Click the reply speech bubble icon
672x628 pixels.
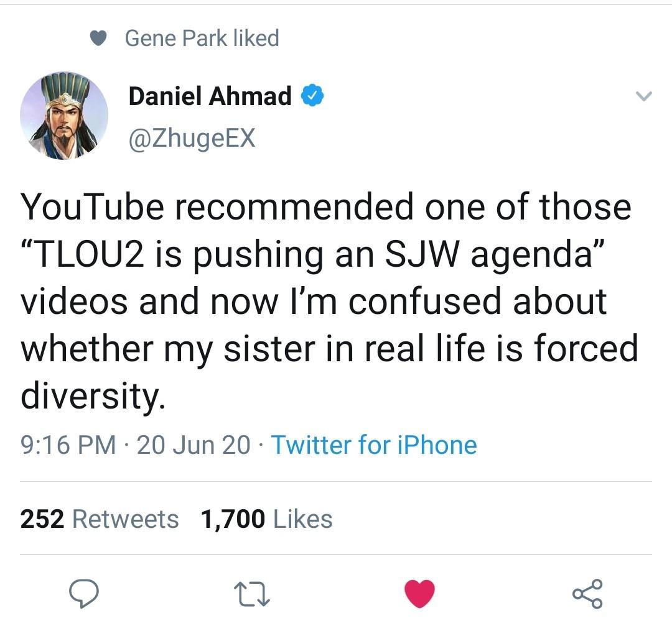[x=83, y=593]
